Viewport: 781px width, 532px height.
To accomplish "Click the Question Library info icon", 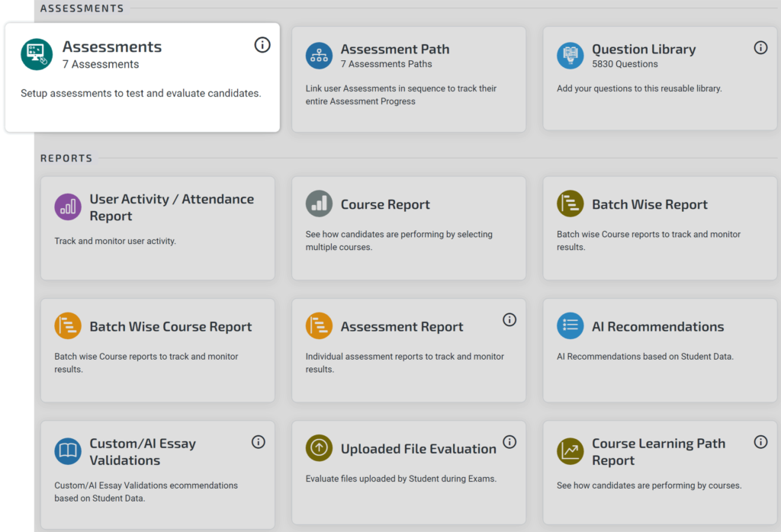I will click(760, 47).
